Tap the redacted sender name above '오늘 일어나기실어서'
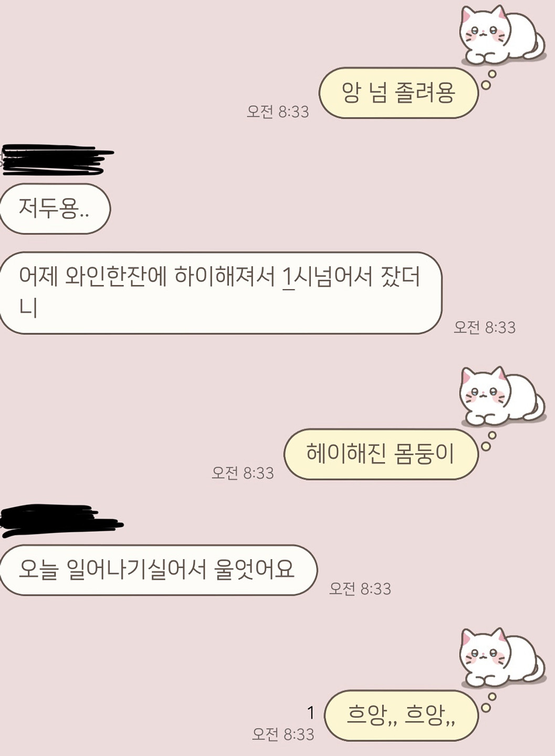 (x=61, y=520)
